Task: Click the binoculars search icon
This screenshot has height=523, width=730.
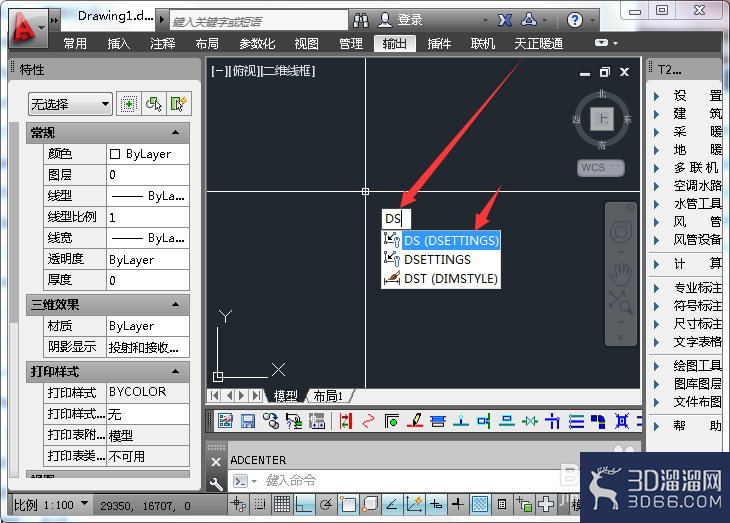Action: (x=361, y=20)
